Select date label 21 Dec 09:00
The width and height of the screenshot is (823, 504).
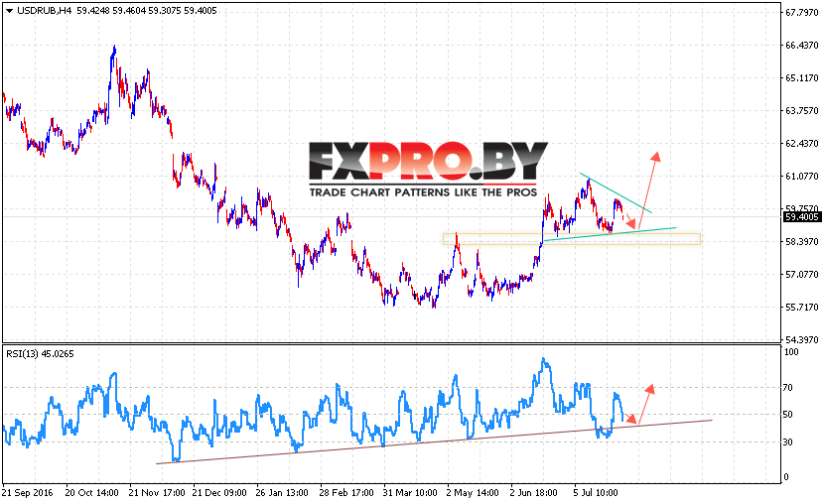click(x=218, y=493)
